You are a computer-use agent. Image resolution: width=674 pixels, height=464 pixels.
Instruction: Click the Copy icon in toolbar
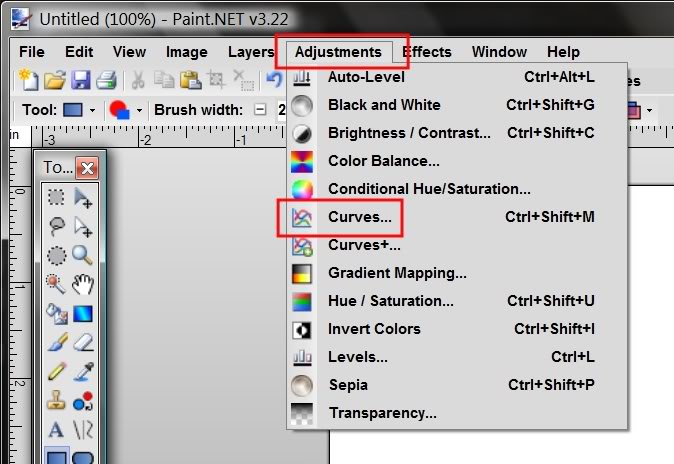(164, 80)
